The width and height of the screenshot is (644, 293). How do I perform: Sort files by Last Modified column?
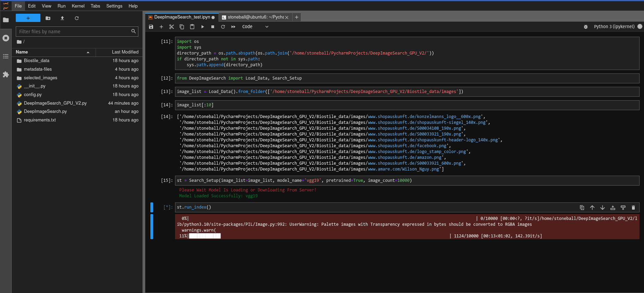[119, 52]
